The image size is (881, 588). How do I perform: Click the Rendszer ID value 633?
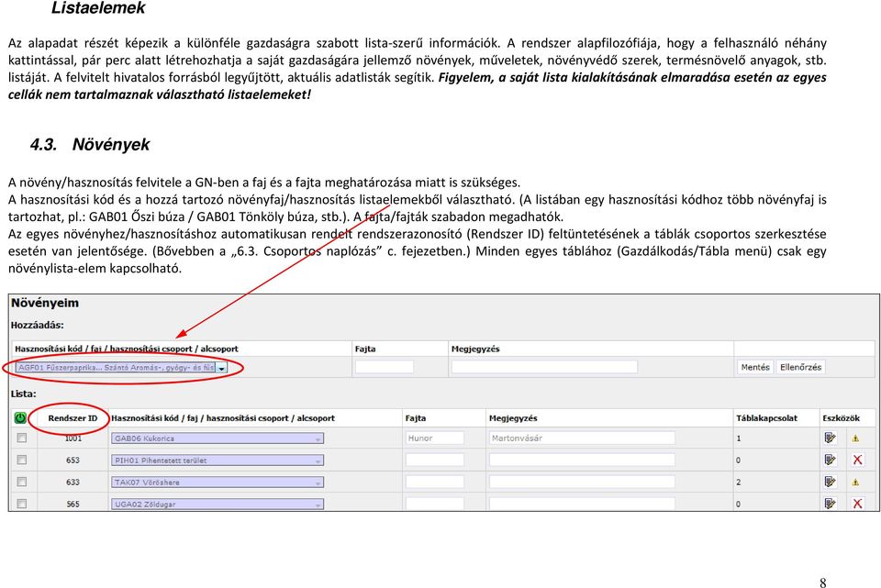click(73, 482)
